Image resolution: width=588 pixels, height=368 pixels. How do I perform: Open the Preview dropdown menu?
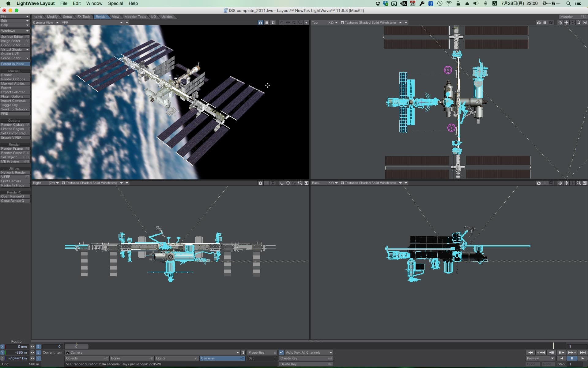(x=540, y=358)
